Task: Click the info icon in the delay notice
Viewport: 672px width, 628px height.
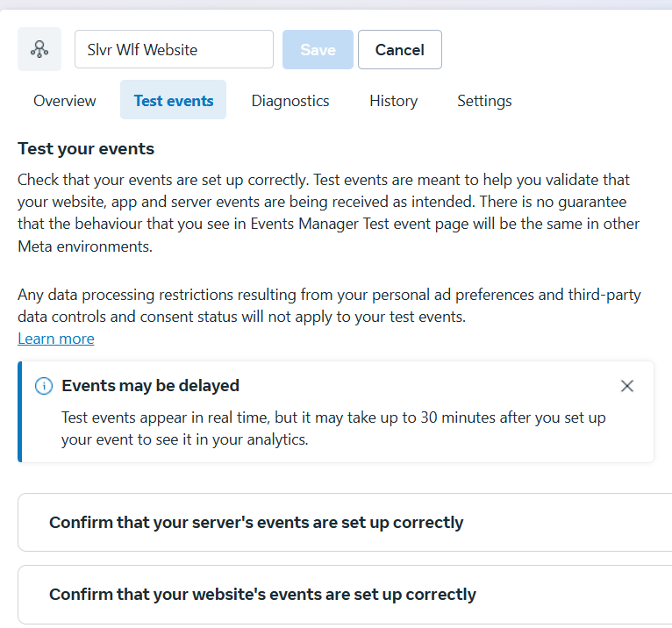Action: [44, 386]
